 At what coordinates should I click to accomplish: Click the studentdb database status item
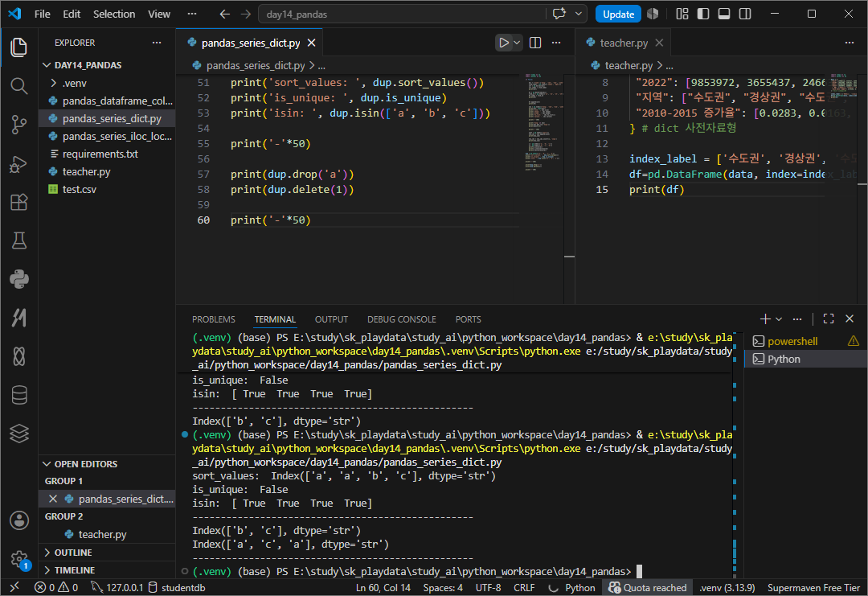coord(177,588)
